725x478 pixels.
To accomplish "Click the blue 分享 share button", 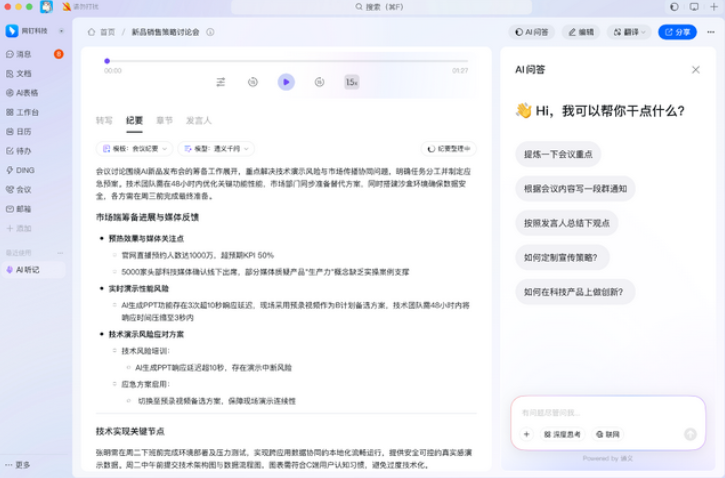I will 677,32.
